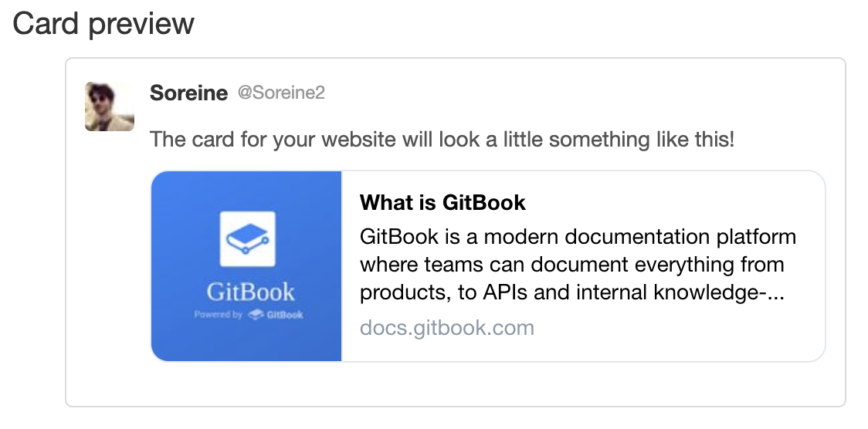The height and width of the screenshot is (429, 868).
Task: Click the small book glyph beside 'GitBook' footer
Action: pos(255,315)
